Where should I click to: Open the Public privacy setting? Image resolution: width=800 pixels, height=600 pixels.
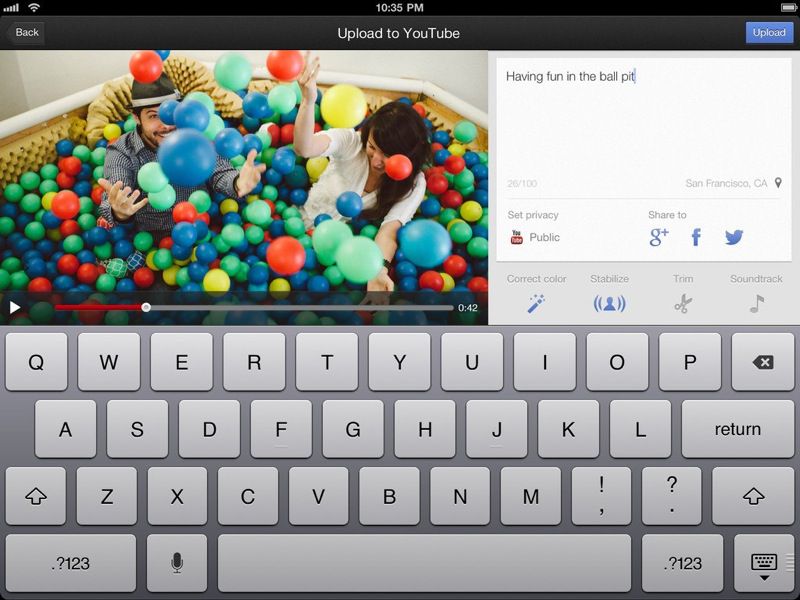[545, 237]
